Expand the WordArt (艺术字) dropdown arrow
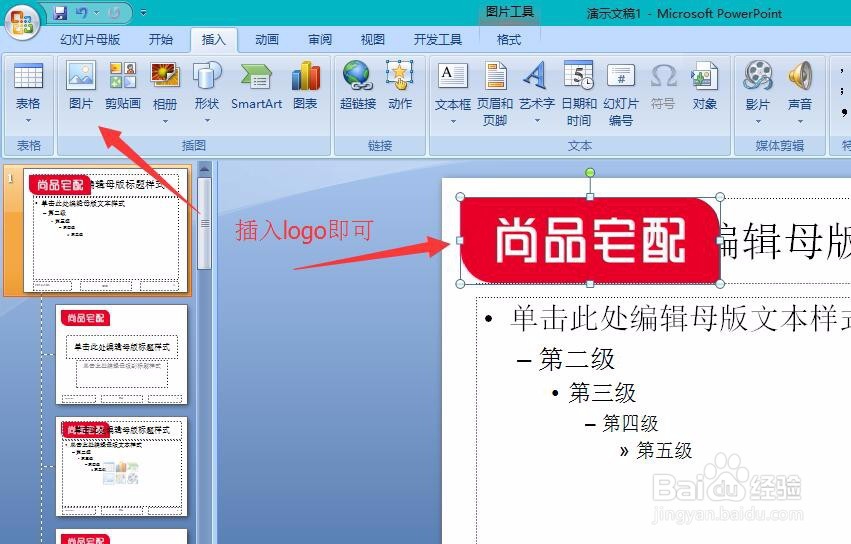The image size is (851, 544). [537, 121]
